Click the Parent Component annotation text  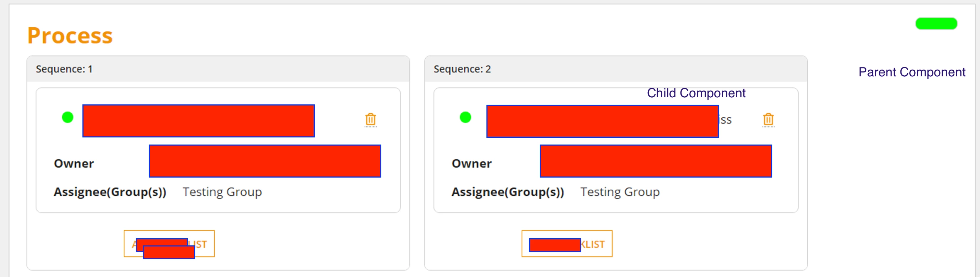point(911,72)
